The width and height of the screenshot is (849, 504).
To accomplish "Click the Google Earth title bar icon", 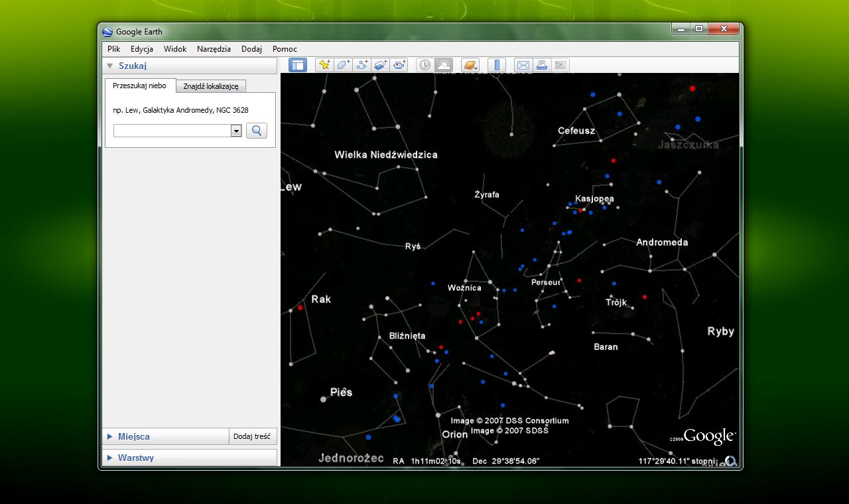I will (x=107, y=32).
